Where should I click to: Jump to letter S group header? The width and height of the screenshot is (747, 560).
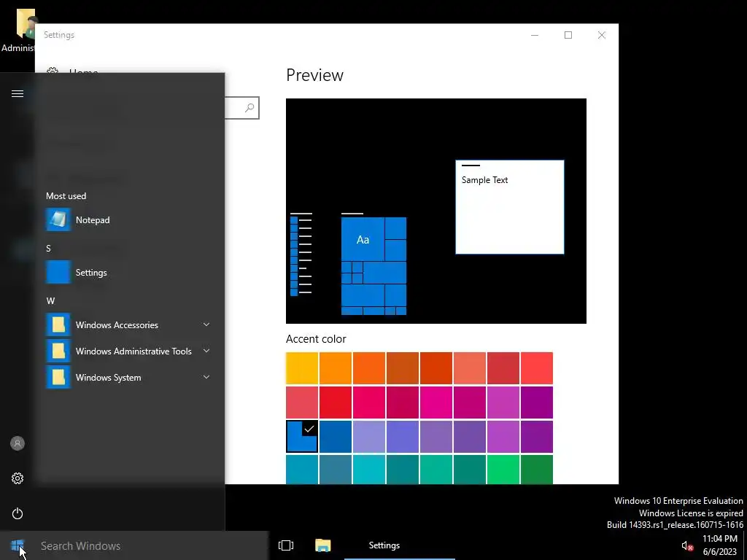click(48, 249)
